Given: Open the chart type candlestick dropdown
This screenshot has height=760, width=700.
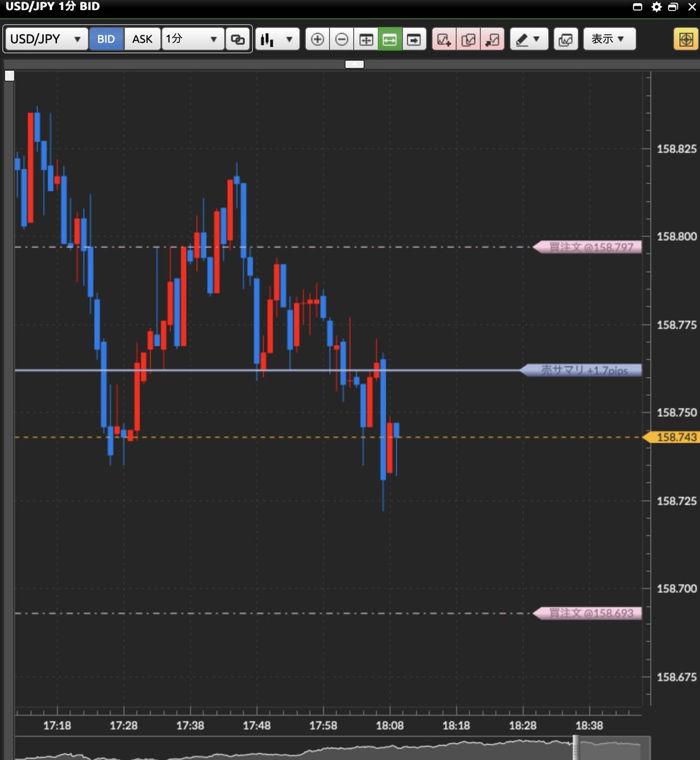Looking at the screenshot, I should 277,39.
